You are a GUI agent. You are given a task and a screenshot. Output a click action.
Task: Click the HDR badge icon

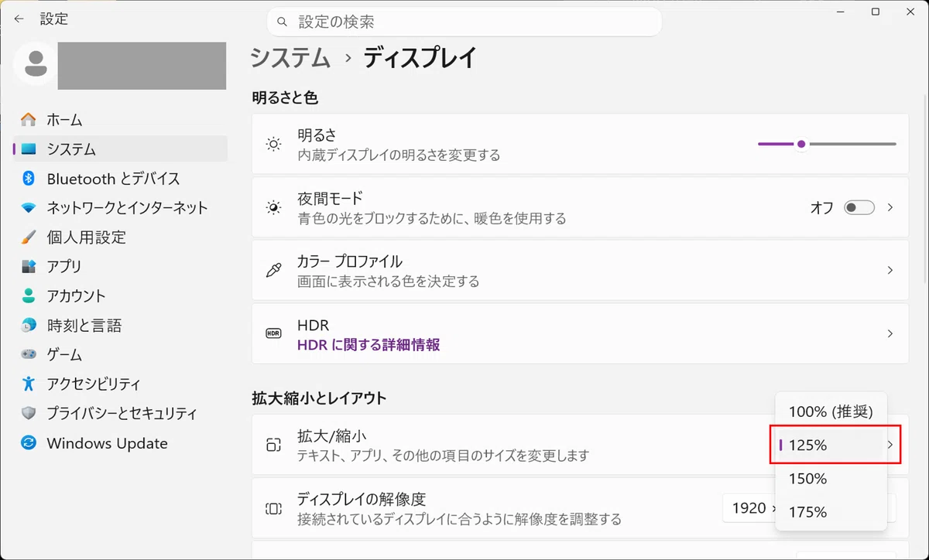pos(273,333)
